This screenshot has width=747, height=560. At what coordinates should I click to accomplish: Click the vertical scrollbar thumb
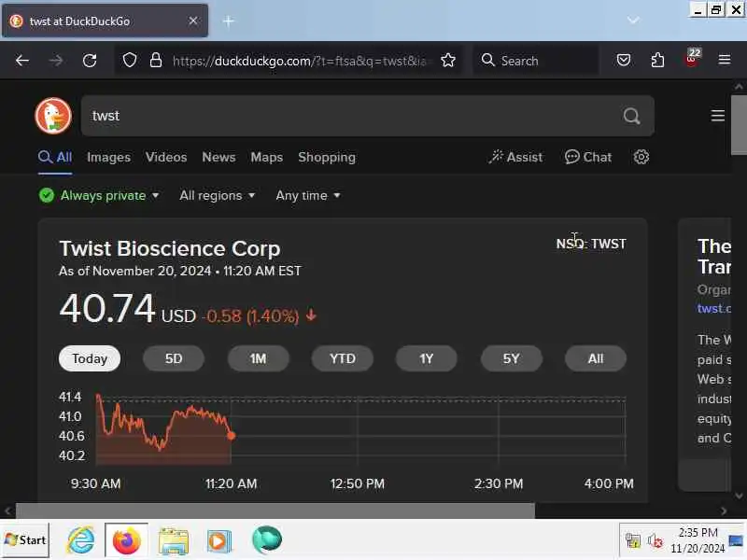click(x=739, y=125)
